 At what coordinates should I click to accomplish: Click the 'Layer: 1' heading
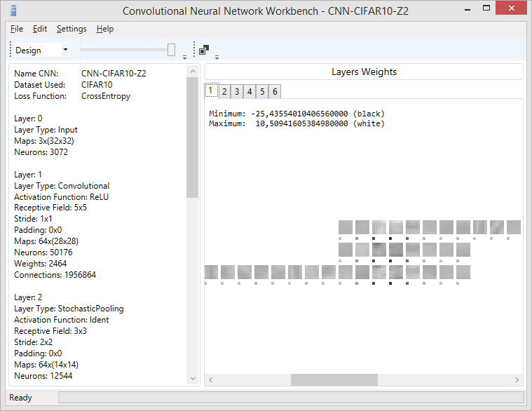(x=28, y=175)
